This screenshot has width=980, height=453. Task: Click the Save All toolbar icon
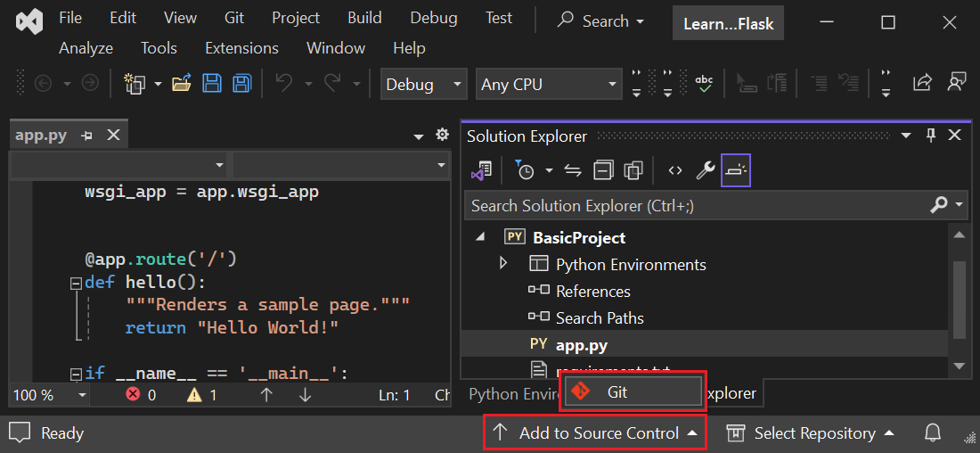[241, 84]
